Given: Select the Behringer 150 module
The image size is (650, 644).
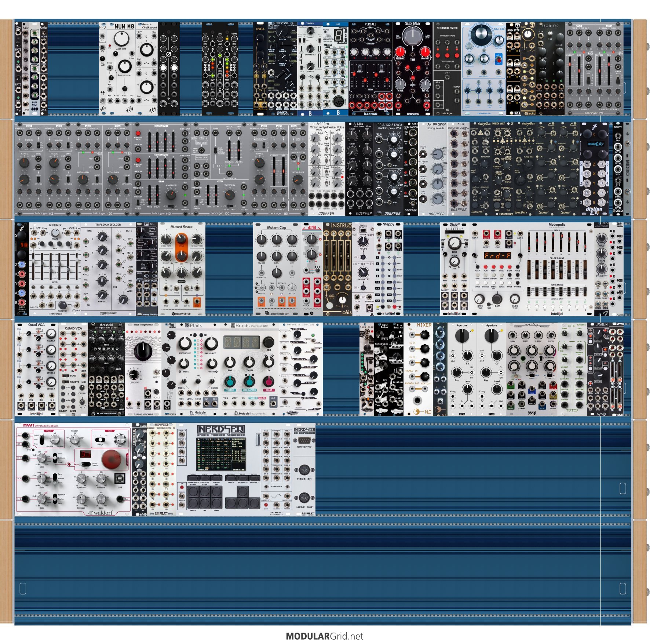Looking at the screenshot, I should (x=220, y=169).
